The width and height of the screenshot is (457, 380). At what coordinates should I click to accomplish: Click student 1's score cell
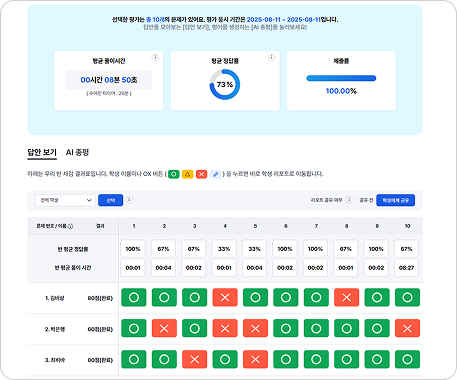click(100, 298)
